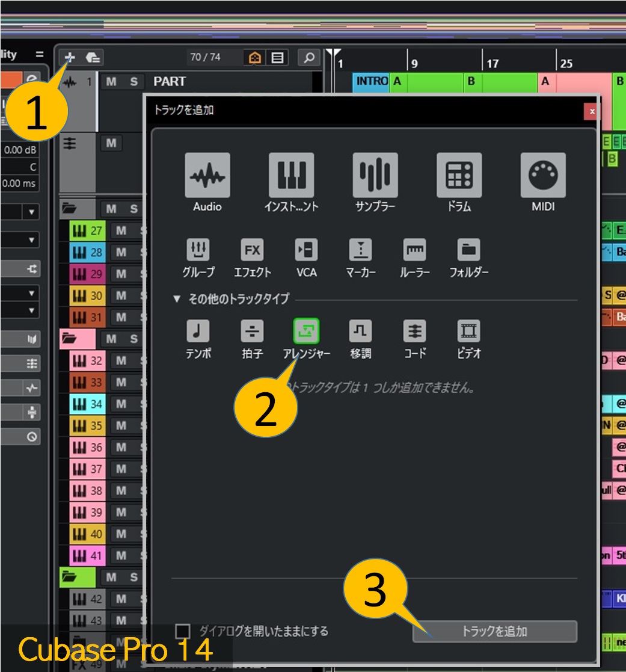This screenshot has height=672, width=626.
Task: Click ruler at bar 9
Action: 414,63
